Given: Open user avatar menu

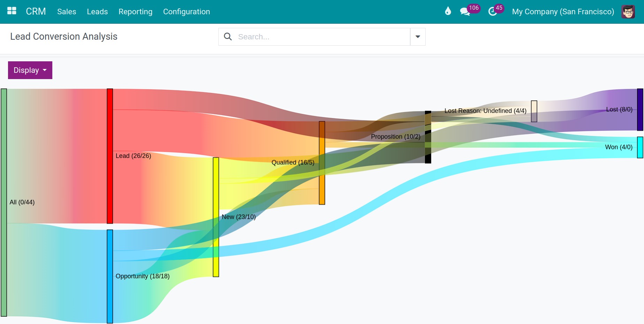Looking at the screenshot, I should pos(628,11).
